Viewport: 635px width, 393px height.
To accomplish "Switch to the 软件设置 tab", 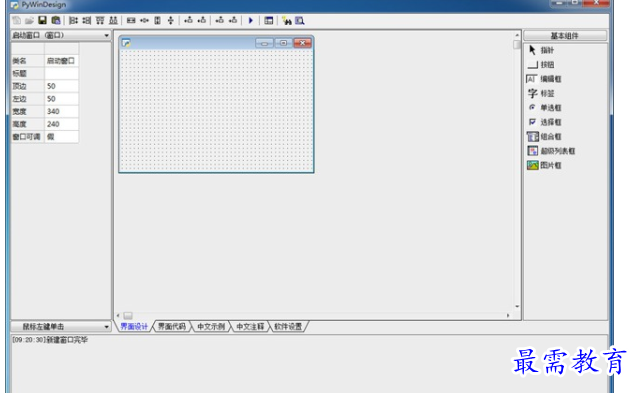I will 288,327.
